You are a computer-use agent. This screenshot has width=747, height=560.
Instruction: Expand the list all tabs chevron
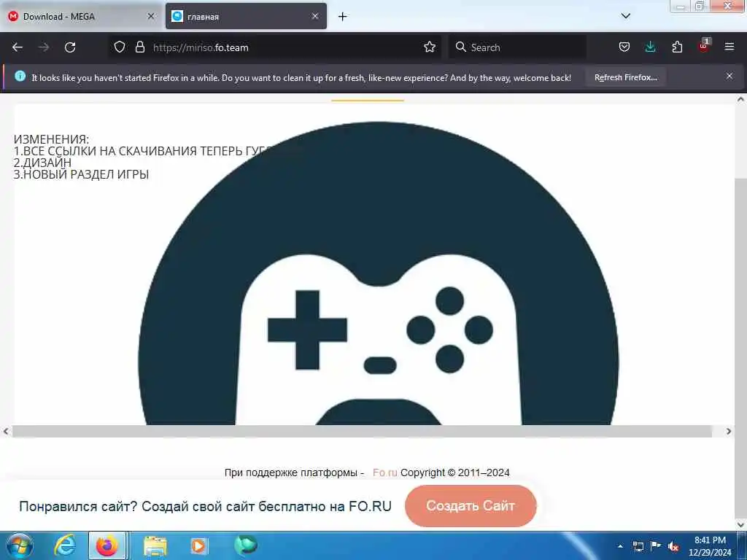coord(626,16)
